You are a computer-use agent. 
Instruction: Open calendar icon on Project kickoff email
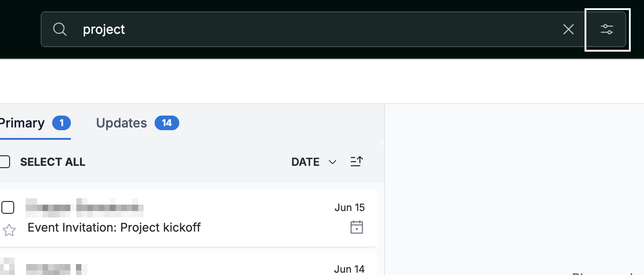pos(357,227)
